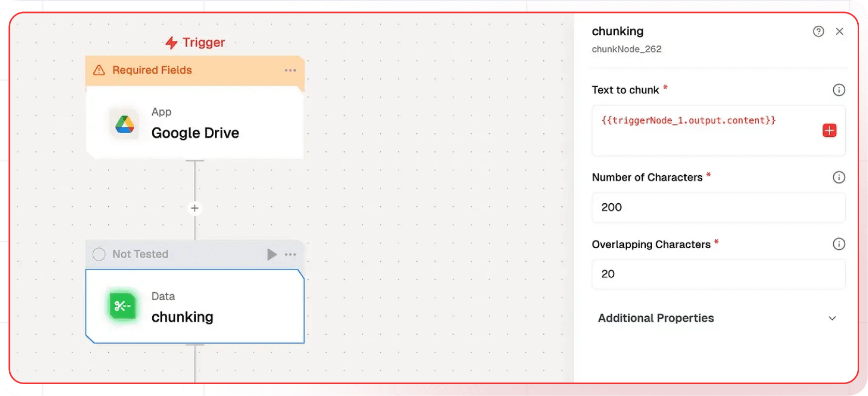Run the chunking node with play button
868x396 pixels.
coord(272,254)
